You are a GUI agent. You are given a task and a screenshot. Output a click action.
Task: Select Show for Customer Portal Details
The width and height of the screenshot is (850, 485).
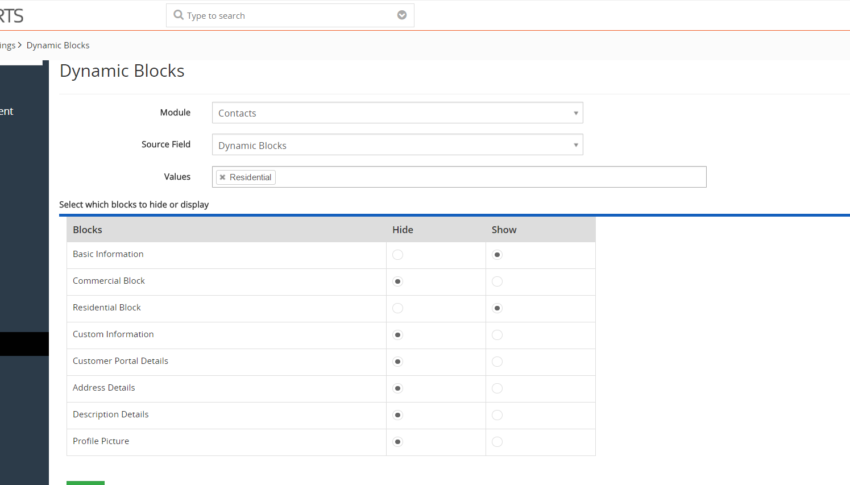(x=497, y=361)
